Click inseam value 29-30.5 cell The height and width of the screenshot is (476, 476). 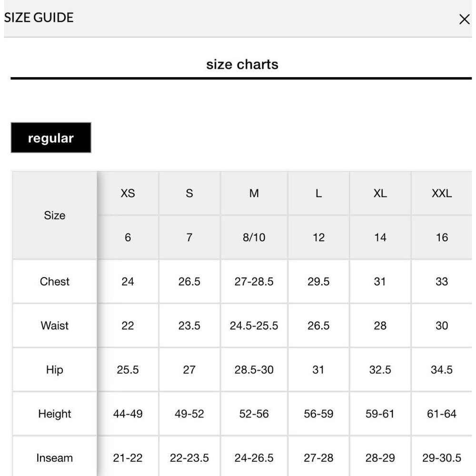click(442, 457)
